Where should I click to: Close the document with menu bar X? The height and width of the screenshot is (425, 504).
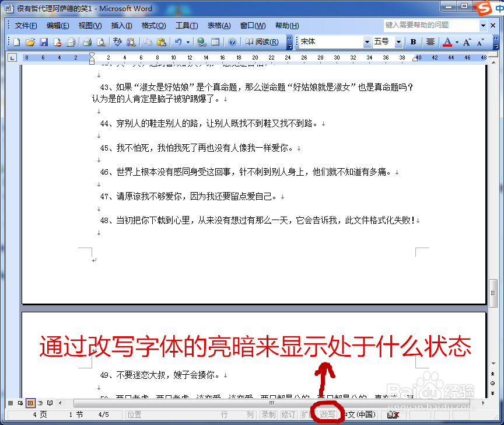click(493, 26)
